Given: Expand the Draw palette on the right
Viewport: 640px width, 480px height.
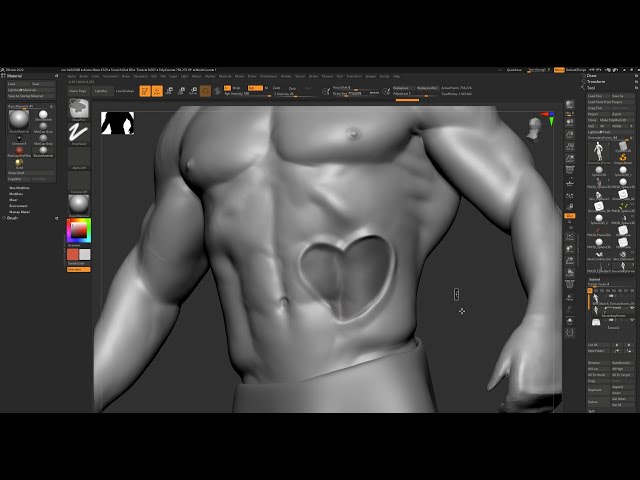Looking at the screenshot, I should coord(591,76).
